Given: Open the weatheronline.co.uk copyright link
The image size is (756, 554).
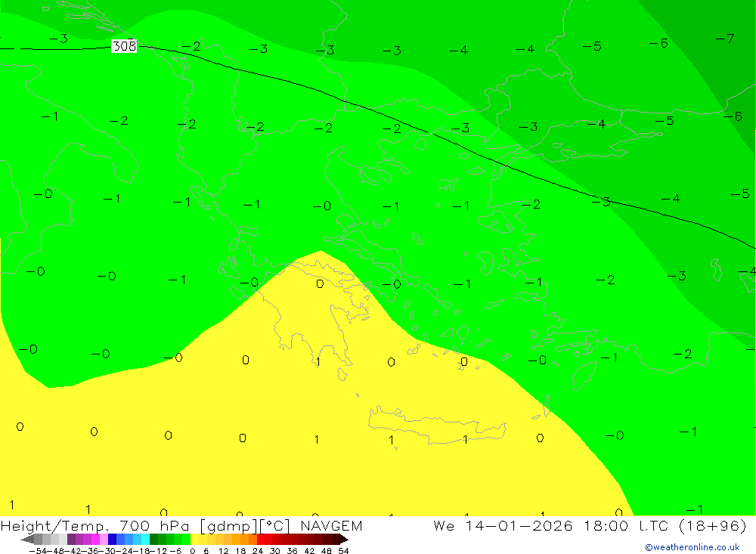Looking at the screenshot, I should point(692,547).
